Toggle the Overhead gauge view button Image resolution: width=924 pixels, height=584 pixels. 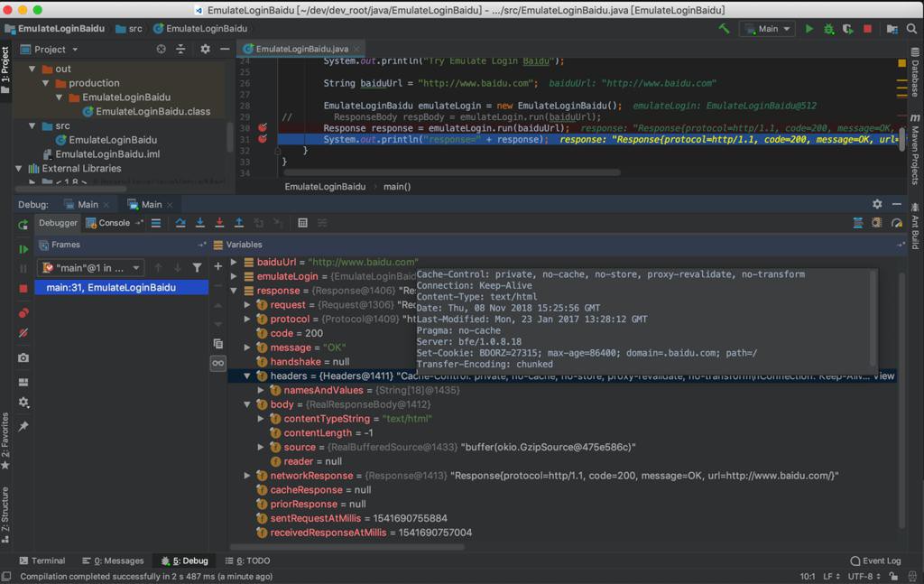coord(896,223)
